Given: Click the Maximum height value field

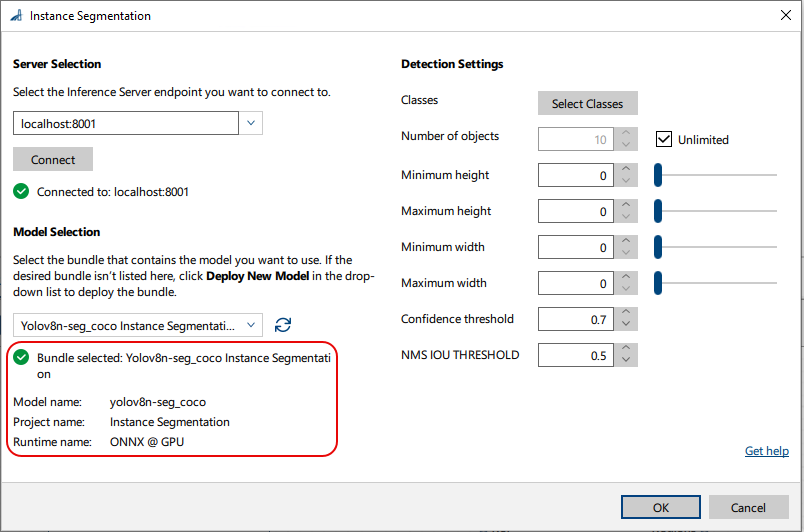Looking at the screenshot, I should click(575, 211).
